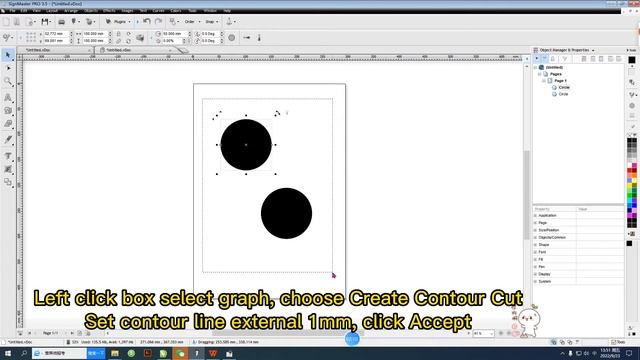Expand the Display property group
The image size is (640, 360).
point(536,274)
